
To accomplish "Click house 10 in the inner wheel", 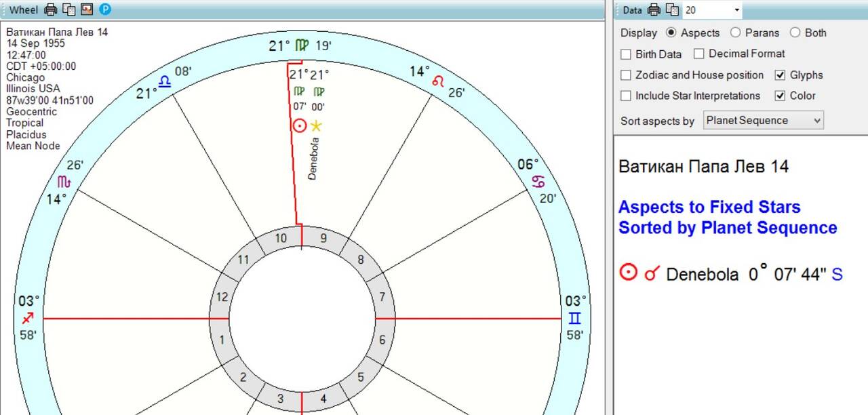I will pos(281,238).
